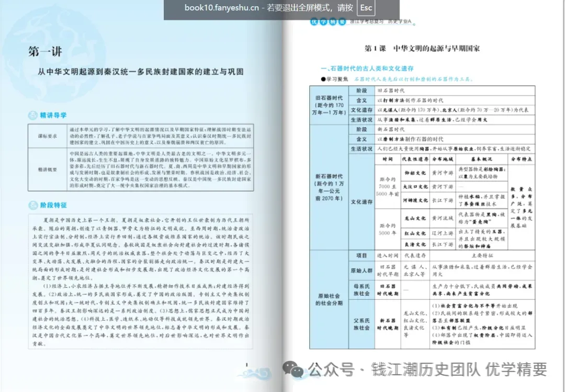Screen dimensions: 565x392
Task: Select the 旧石器时代(距今约170万年—1万年) cell
Action: (329, 105)
